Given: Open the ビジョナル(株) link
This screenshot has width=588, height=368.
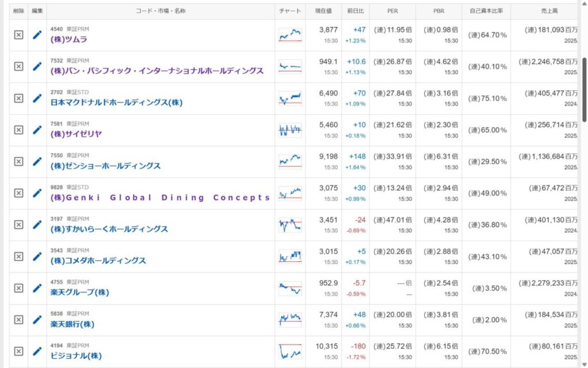Looking at the screenshot, I should pos(76,356).
